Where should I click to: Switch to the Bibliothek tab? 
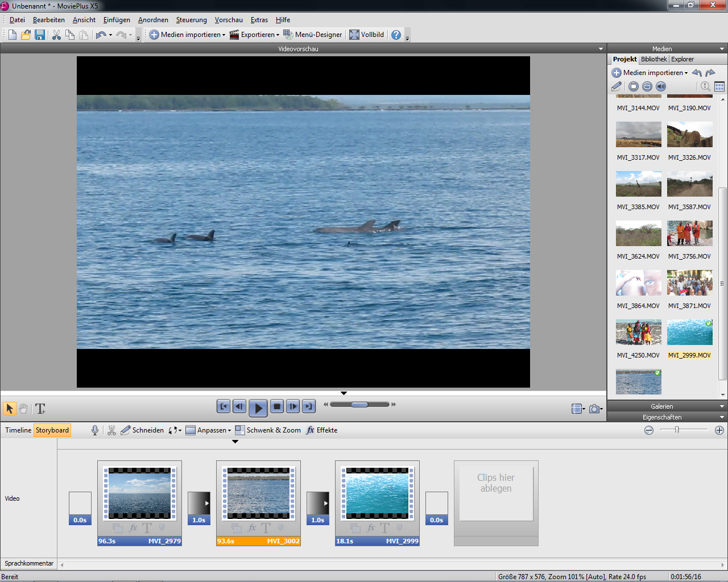click(x=653, y=59)
